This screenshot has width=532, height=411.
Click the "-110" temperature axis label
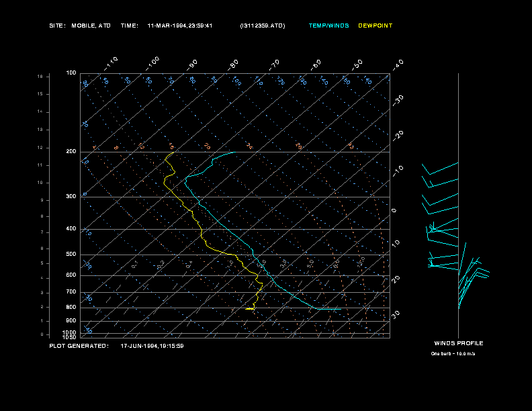111,64
